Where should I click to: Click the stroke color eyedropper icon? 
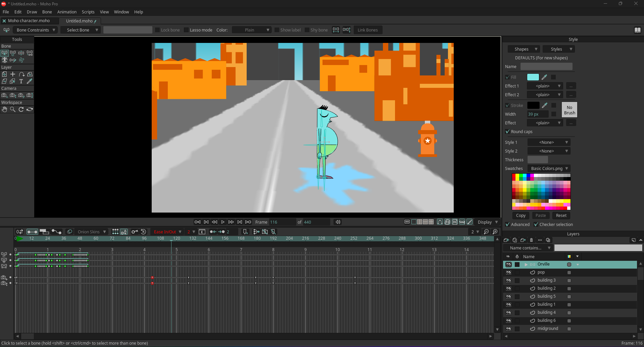click(x=545, y=105)
